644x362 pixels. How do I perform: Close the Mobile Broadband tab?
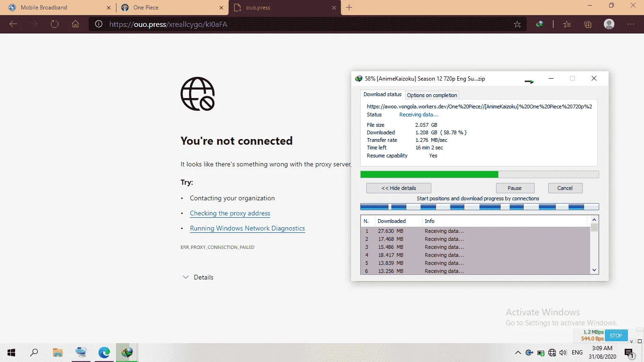(x=108, y=8)
